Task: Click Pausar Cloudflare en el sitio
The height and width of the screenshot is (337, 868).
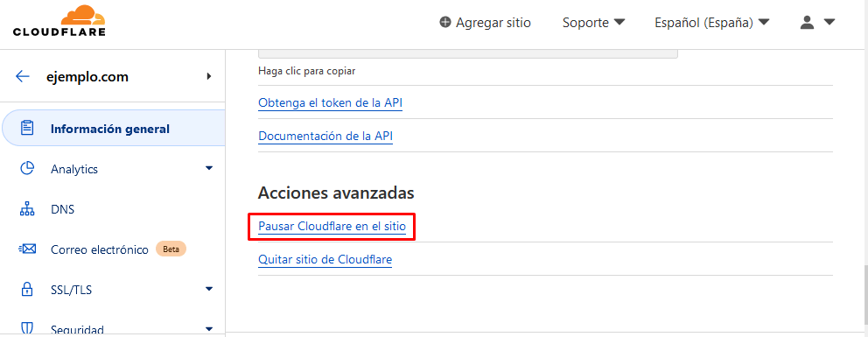Action: click(332, 227)
